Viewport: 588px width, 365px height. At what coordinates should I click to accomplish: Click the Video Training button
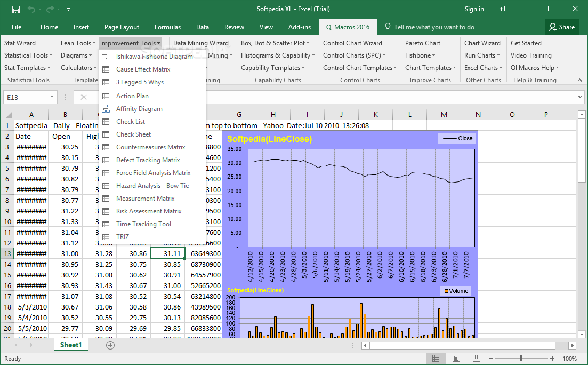tap(531, 55)
